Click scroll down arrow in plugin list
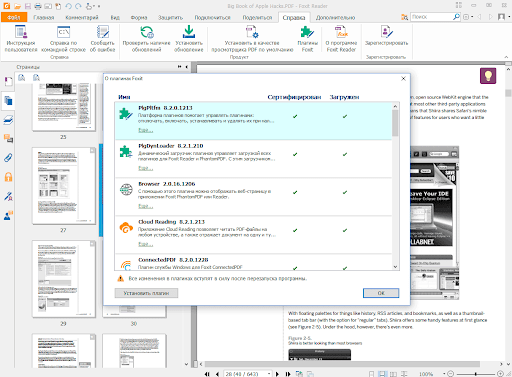This screenshot has width=512, height=377. tap(395, 267)
